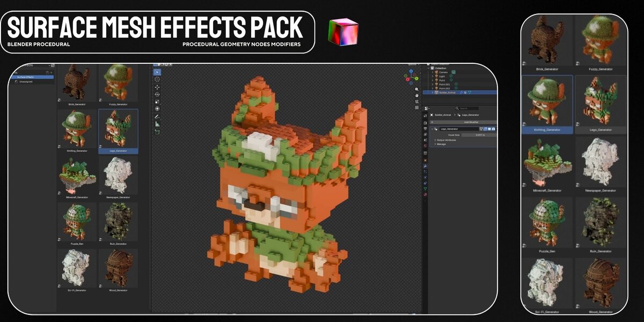
Task: Select the Move tool in viewport toolbar
Action: point(157,87)
